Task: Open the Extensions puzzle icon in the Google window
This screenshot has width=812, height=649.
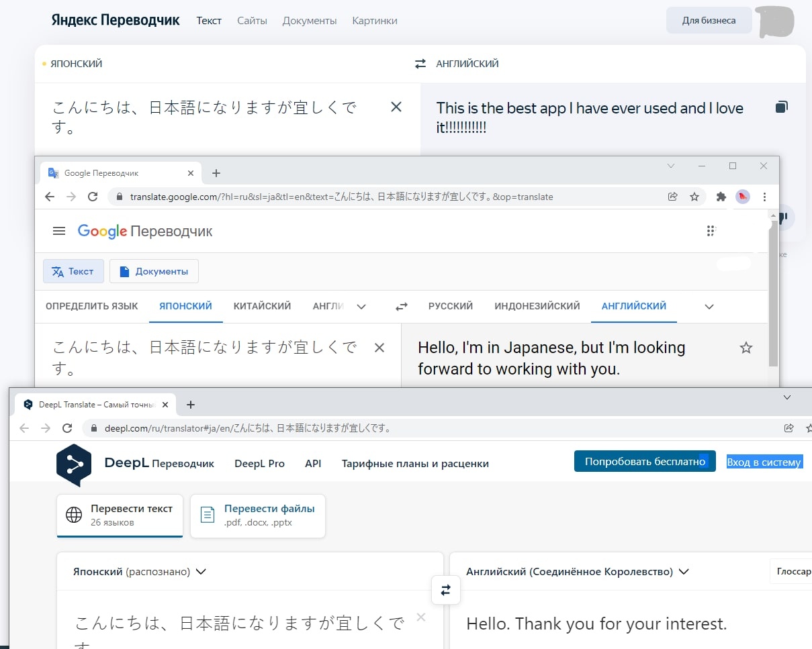Action: pos(721,197)
